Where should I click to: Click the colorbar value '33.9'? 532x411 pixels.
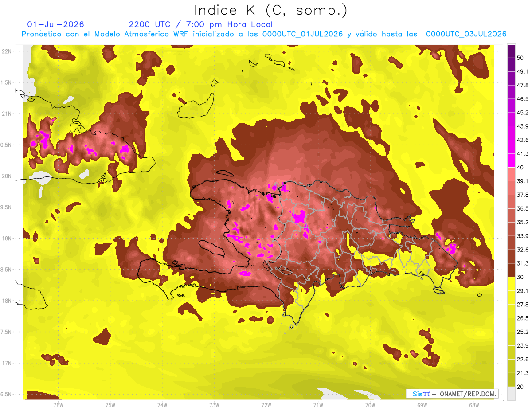coord(522,236)
